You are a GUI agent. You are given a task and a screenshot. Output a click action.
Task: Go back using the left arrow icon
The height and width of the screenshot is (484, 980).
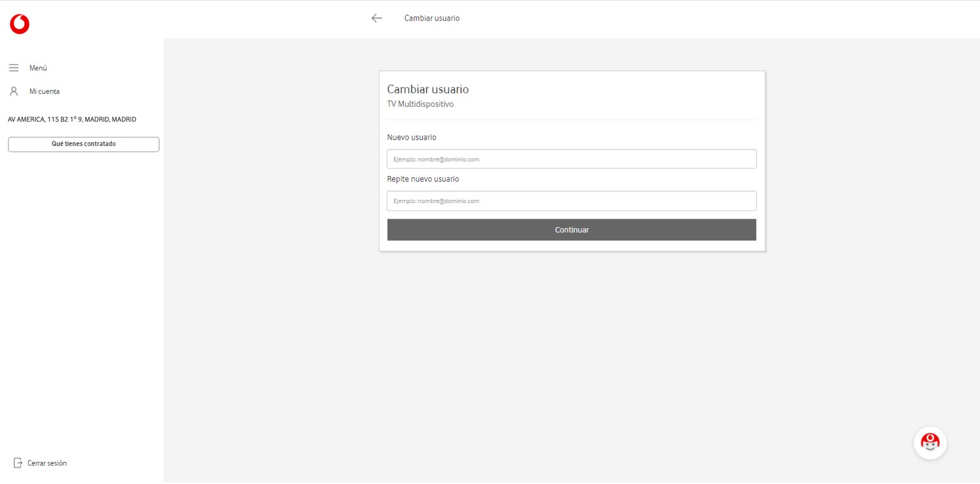click(377, 18)
